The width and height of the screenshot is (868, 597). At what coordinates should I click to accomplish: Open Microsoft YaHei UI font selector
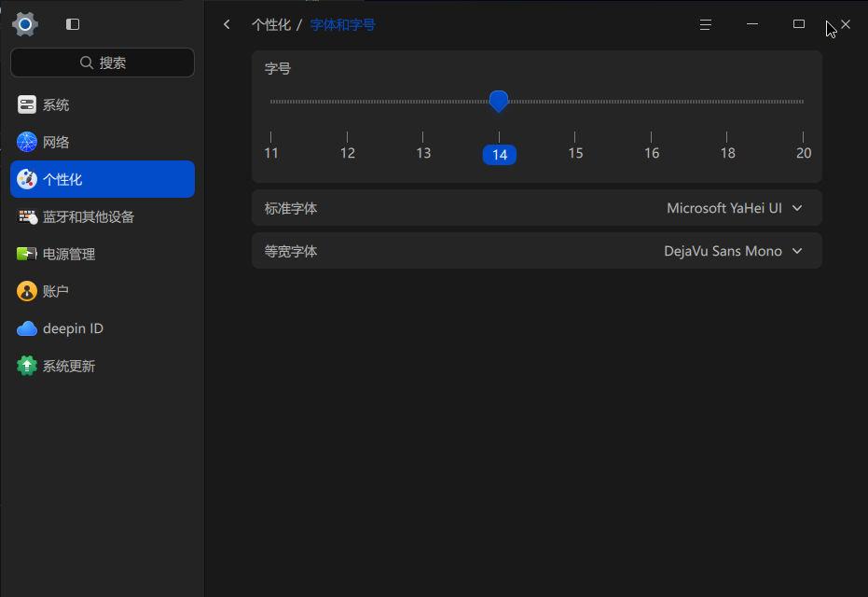735,208
